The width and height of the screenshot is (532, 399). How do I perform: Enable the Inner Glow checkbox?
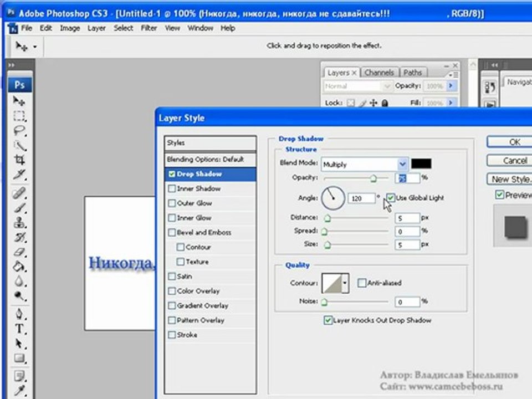[172, 218]
